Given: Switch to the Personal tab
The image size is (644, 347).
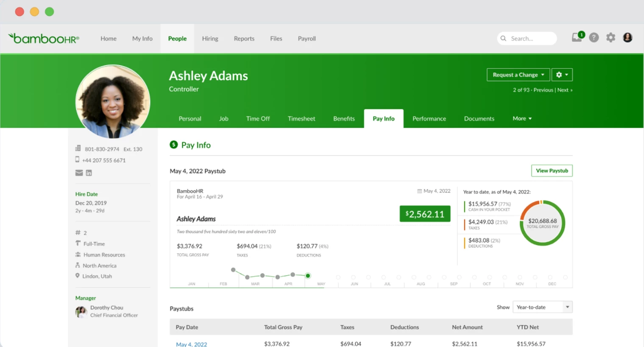Looking at the screenshot, I should 190,119.
